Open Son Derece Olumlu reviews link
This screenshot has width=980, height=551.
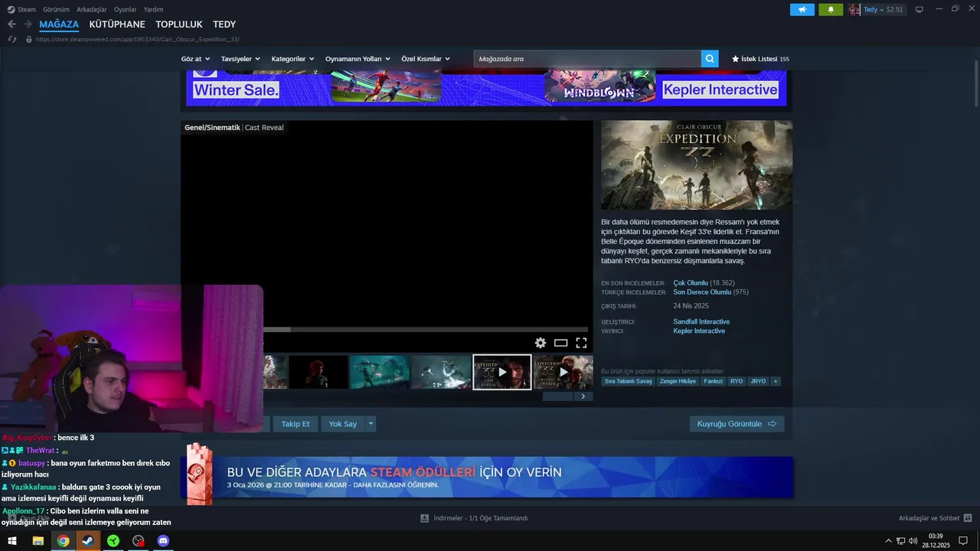(x=702, y=292)
